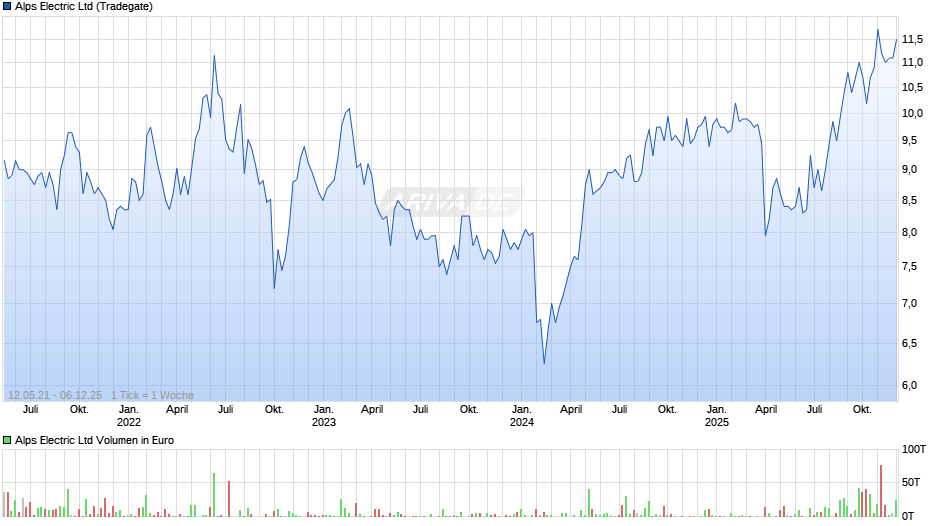
Task: Click the price line low point in early 2024
Action: coord(544,363)
